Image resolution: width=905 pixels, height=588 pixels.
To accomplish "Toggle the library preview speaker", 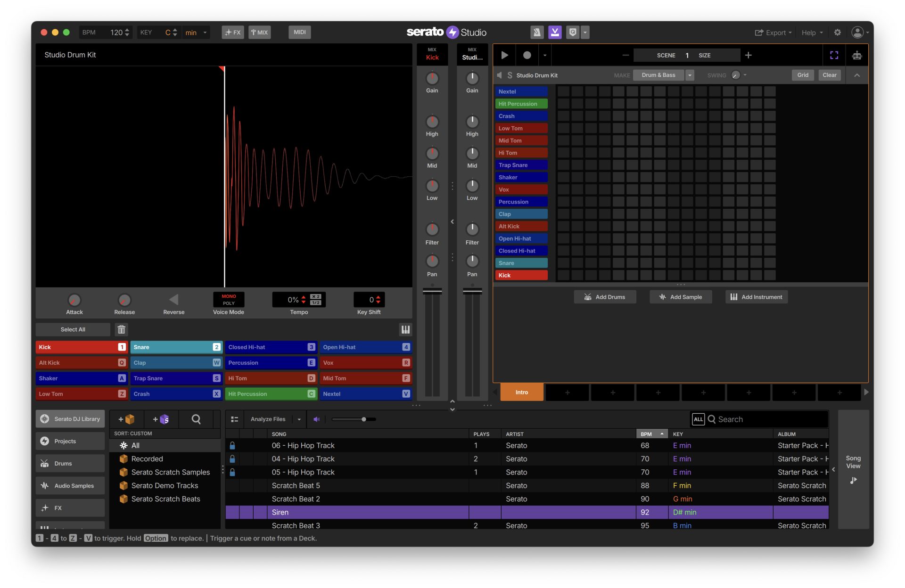I will (316, 419).
